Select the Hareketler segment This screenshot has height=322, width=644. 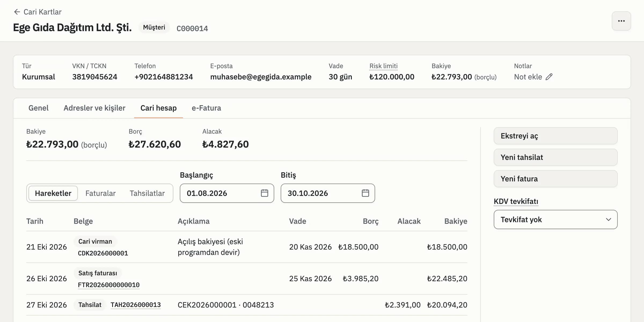click(x=53, y=193)
